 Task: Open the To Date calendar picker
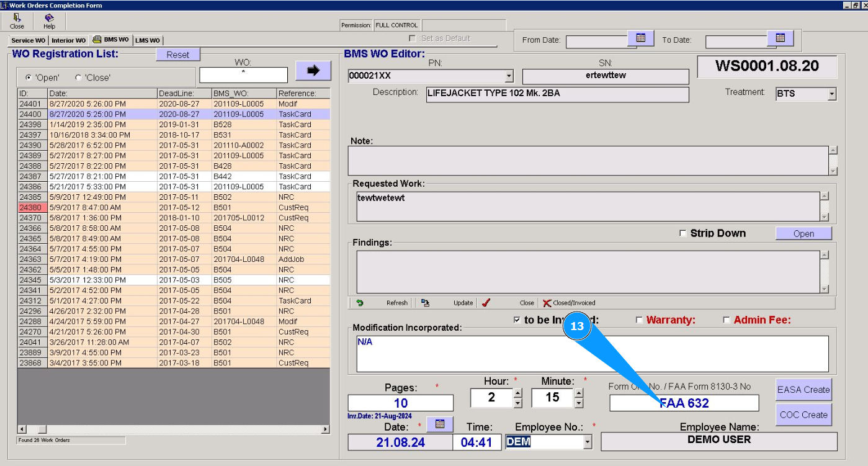(x=781, y=38)
